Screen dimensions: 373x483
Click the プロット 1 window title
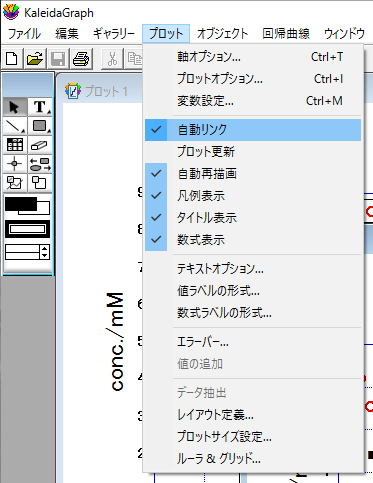pos(106,91)
